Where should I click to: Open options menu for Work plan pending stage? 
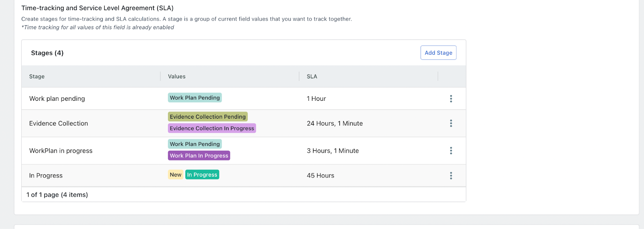[451, 99]
